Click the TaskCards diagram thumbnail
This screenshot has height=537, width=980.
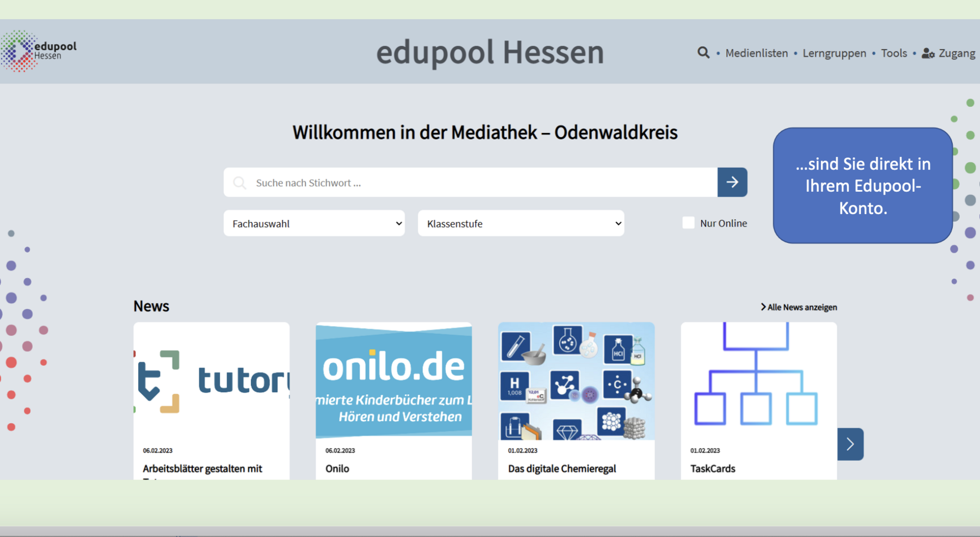[758, 381]
